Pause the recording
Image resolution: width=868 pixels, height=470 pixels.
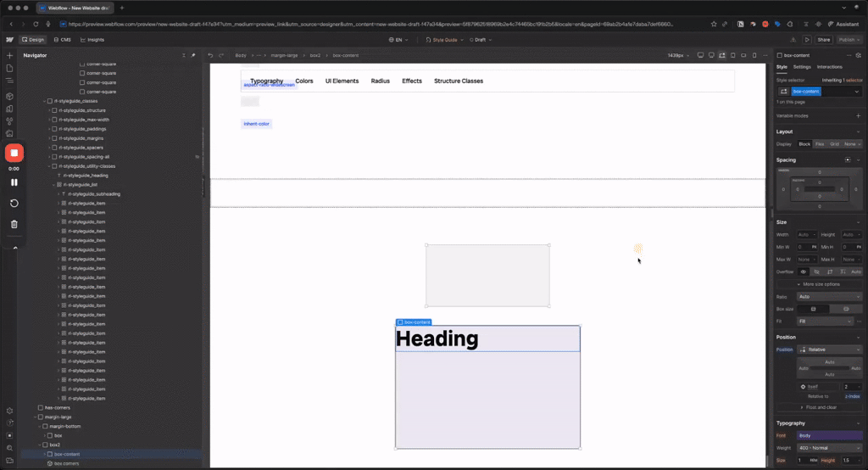pyautogui.click(x=14, y=182)
